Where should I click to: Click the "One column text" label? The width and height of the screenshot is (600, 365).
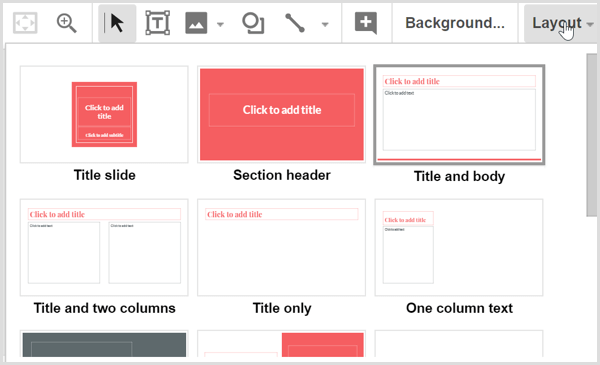click(459, 308)
